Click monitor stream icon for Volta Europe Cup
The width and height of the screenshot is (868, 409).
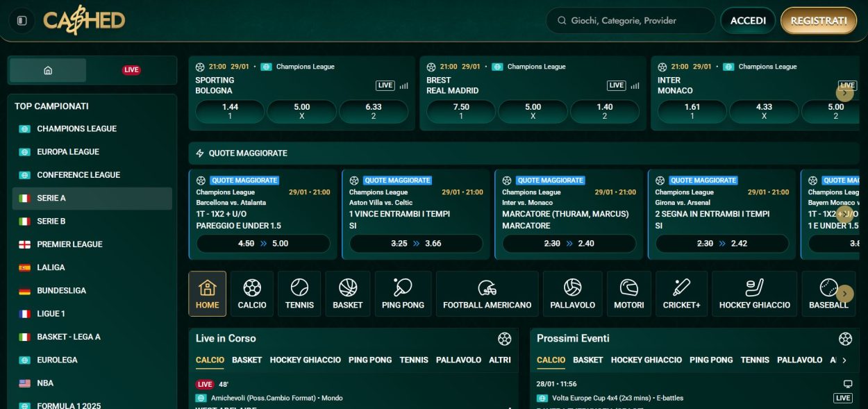click(847, 384)
